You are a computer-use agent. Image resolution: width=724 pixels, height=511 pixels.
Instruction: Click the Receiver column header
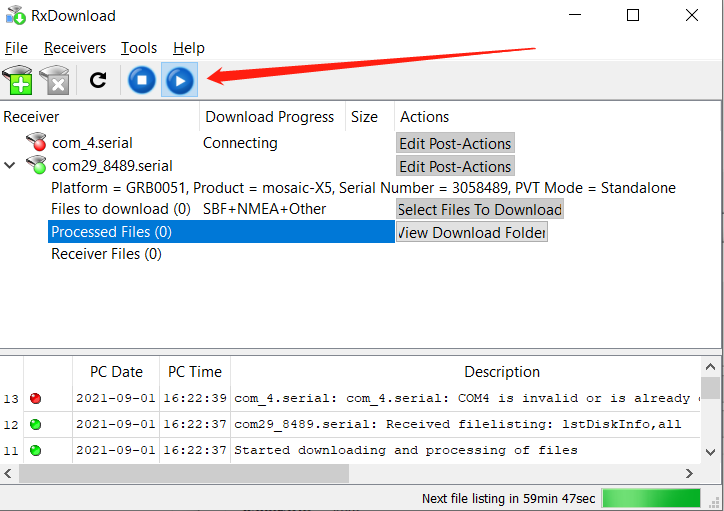tap(100, 117)
